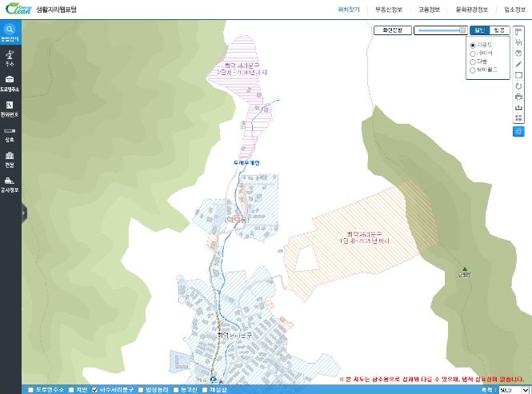Select the 네이버 map radio button
This screenshot has width=532, height=394.
point(474,54)
